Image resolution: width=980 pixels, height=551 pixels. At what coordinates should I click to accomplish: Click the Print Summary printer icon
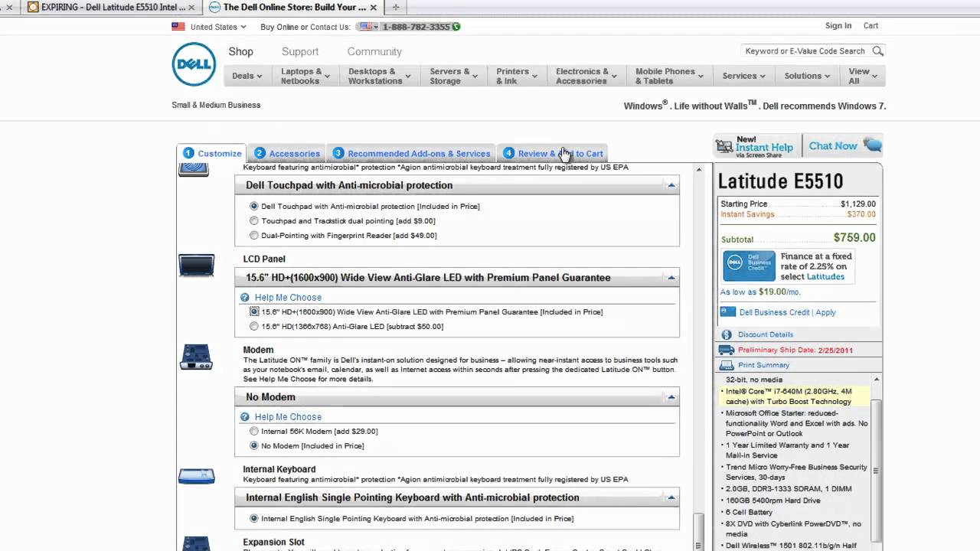(727, 365)
